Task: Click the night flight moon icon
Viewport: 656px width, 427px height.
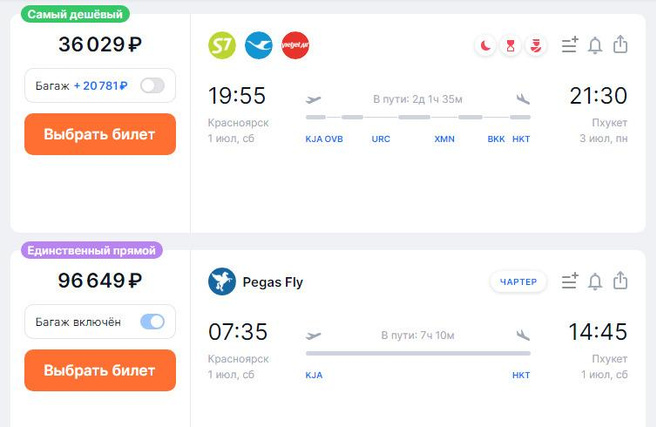Action: tap(485, 45)
